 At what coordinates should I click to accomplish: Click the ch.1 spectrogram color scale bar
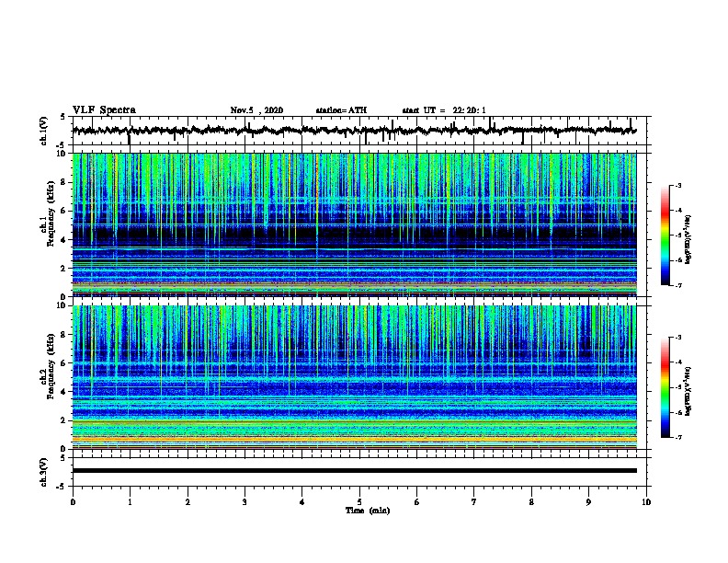coord(665,236)
